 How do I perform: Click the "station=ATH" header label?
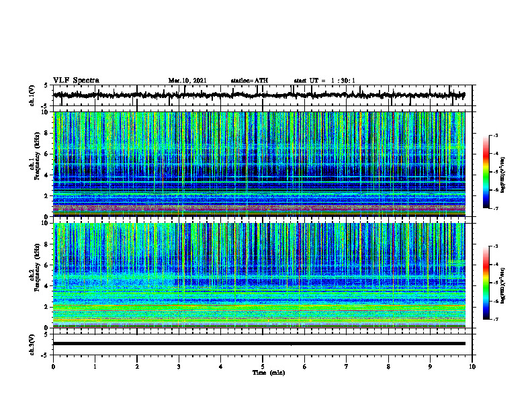pyautogui.click(x=249, y=81)
